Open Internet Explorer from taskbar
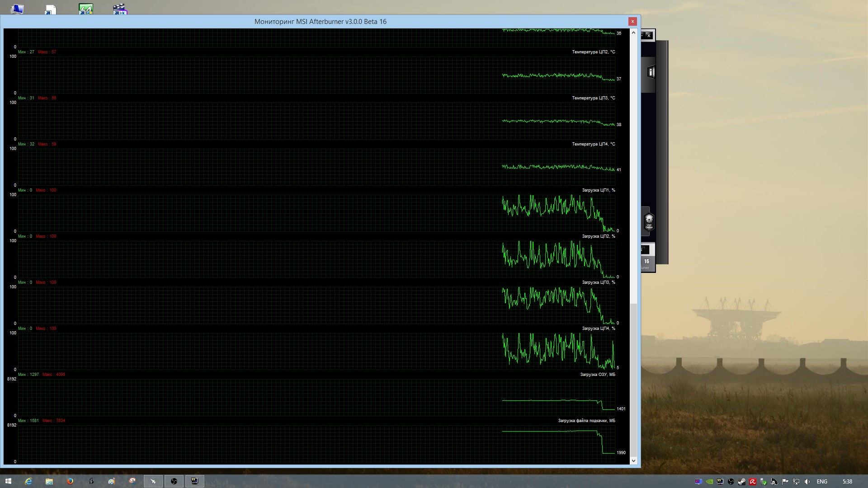Screen dimensions: 868x488 pyautogui.click(x=28, y=481)
